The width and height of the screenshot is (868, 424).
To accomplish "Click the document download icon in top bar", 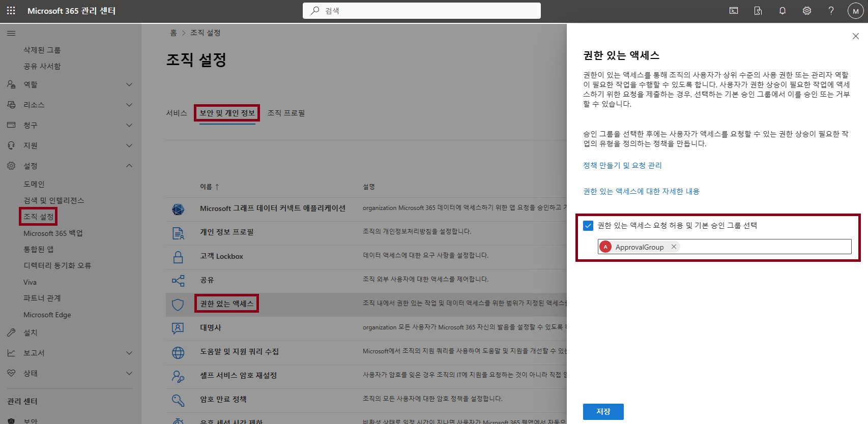I will tap(758, 11).
